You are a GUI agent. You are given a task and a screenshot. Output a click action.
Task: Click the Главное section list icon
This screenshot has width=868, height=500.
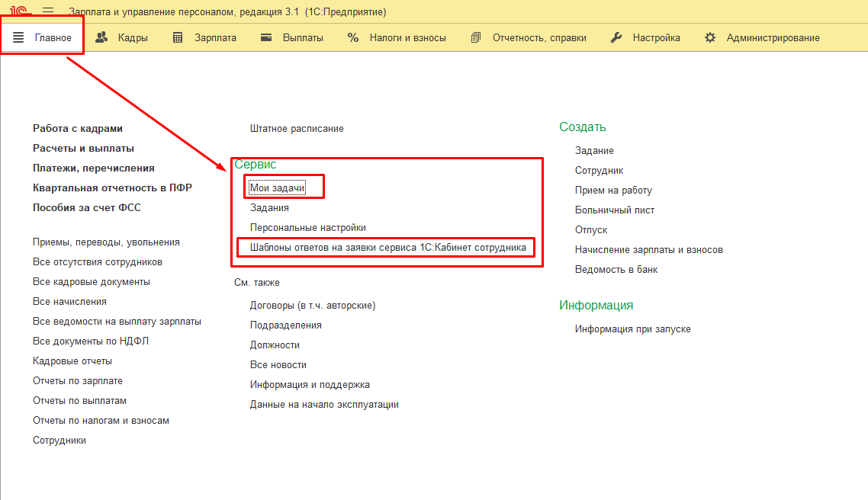[18, 37]
